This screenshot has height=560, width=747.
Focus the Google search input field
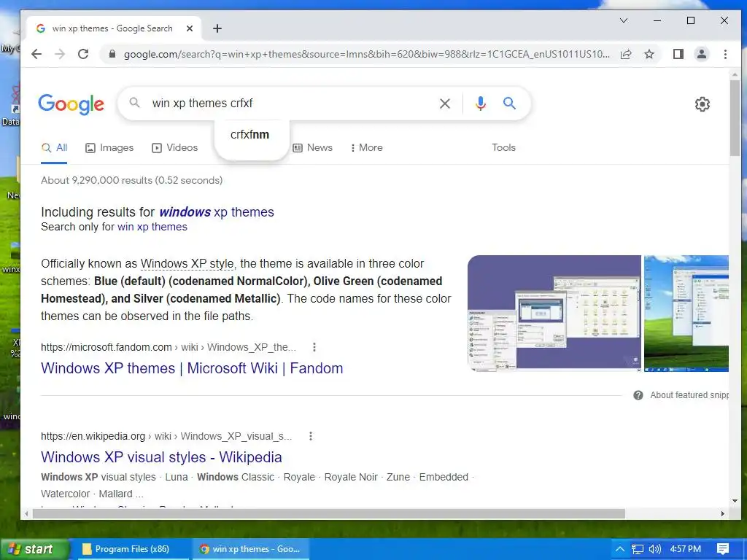click(290, 104)
